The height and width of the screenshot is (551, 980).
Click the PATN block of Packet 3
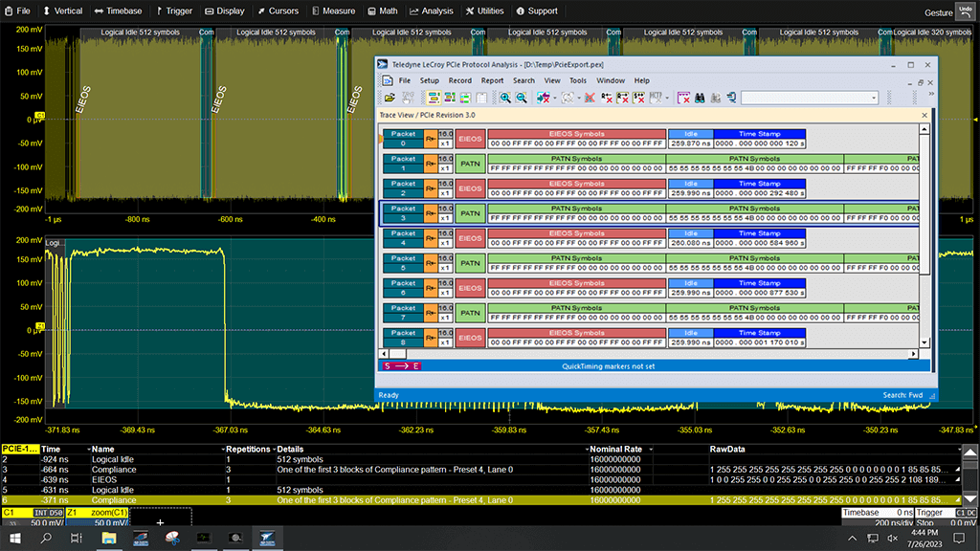470,212
